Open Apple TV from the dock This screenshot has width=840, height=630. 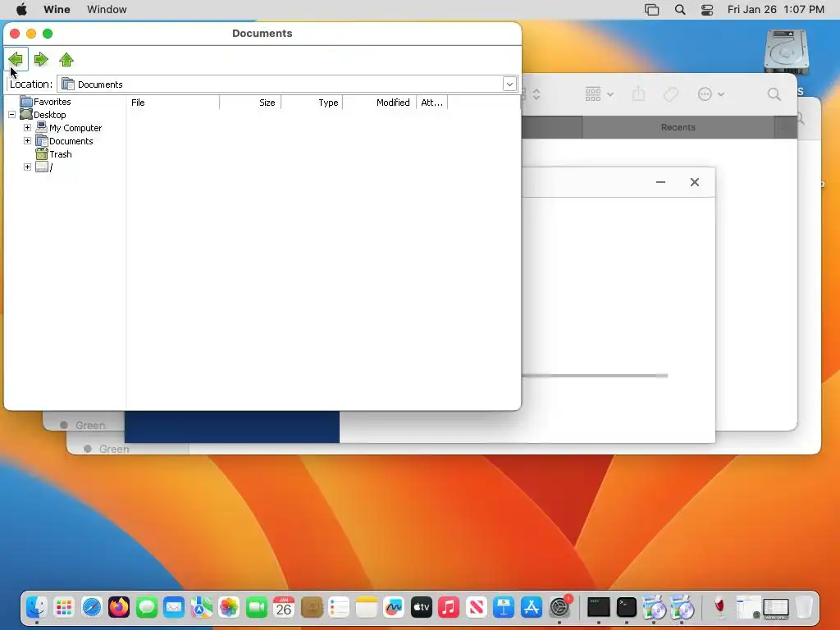(x=422, y=608)
